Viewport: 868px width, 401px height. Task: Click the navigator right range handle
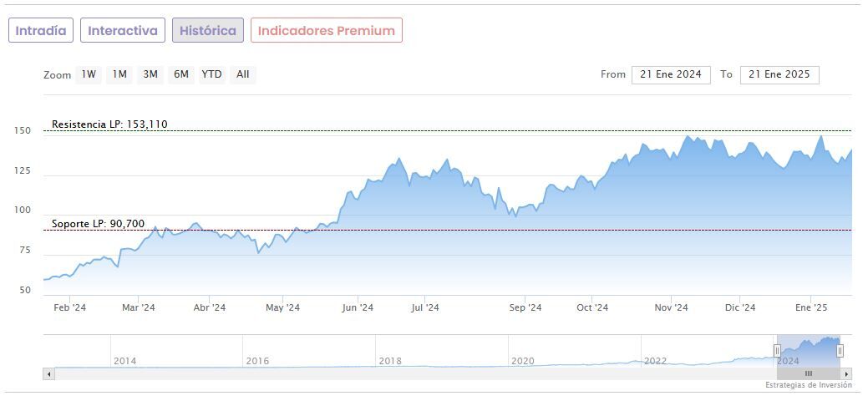pyautogui.click(x=840, y=351)
